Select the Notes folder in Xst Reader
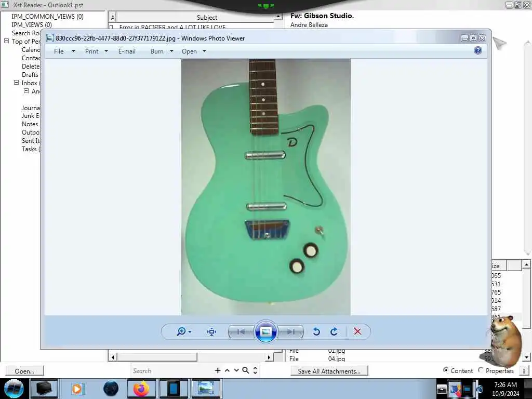 tap(30, 124)
